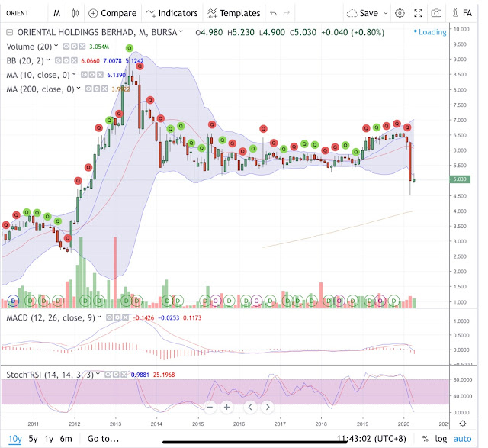
Task: Click the 11:43:02 (UTC+8) timezone setting
Action: pyautogui.click(x=371, y=439)
